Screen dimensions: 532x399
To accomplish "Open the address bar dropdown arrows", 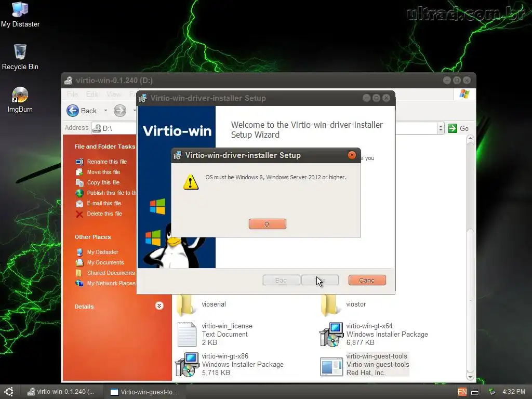I will (441, 128).
